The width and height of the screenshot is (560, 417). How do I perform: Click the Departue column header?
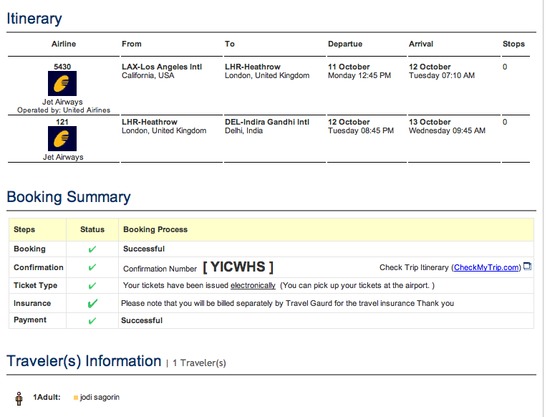345,44
